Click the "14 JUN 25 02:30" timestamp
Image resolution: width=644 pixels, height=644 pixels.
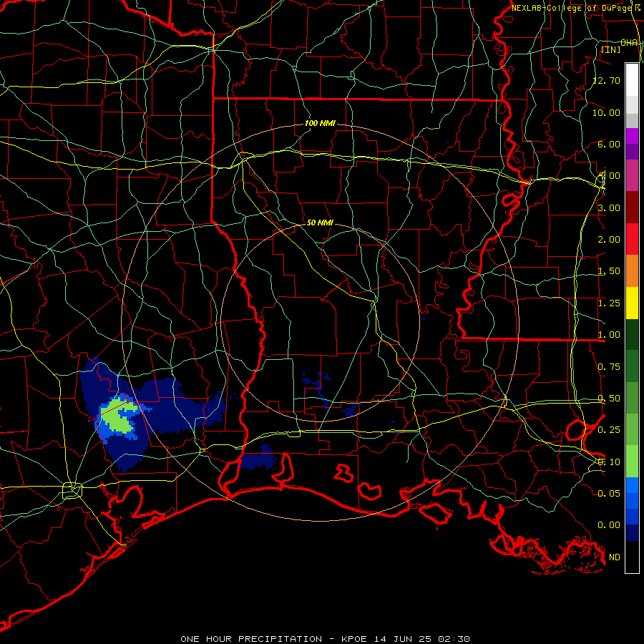pyautogui.click(x=422, y=639)
